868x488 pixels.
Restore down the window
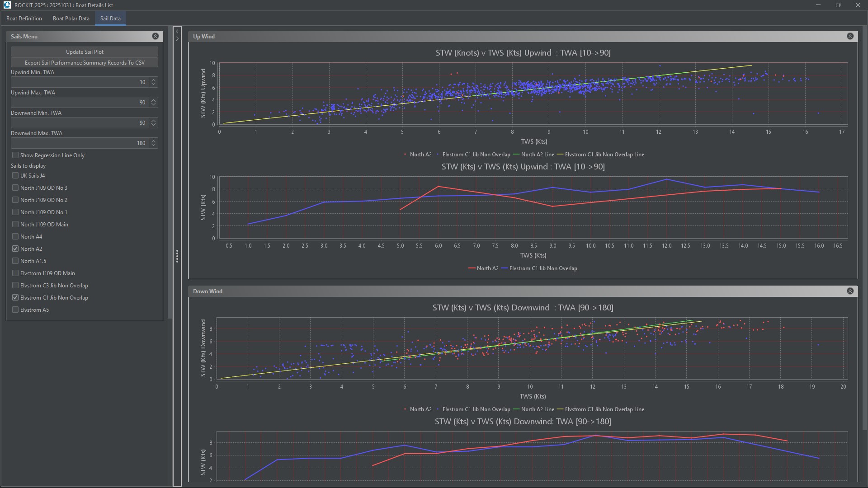click(838, 5)
